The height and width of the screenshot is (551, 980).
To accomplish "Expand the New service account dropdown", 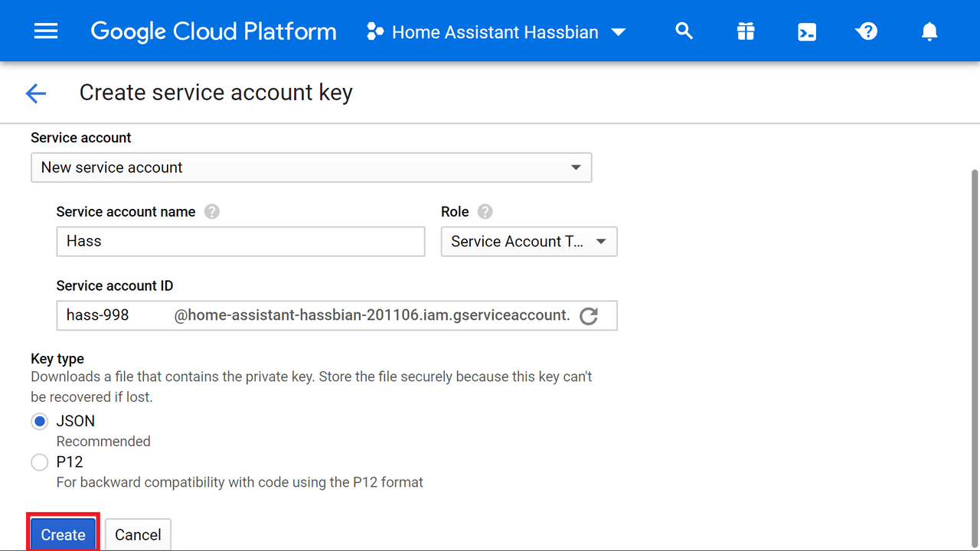I will click(312, 168).
